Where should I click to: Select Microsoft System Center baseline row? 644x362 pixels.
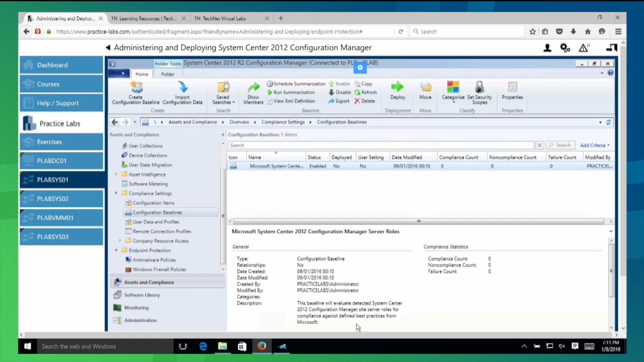tap(421, 166)
